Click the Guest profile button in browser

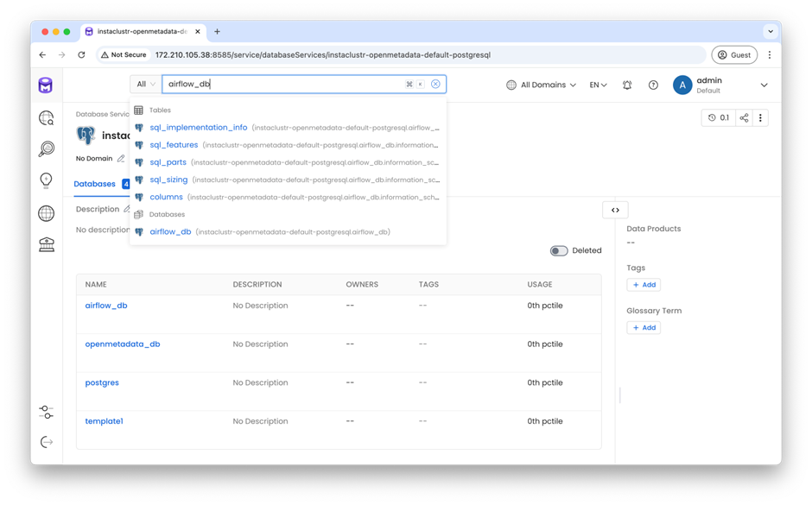tap(734, 55)
